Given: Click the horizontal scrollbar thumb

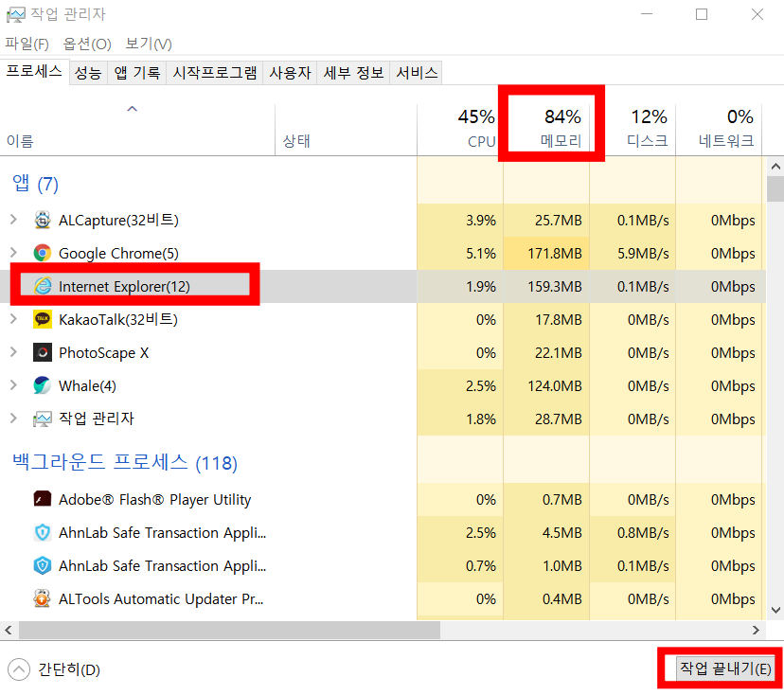Looking at the screenshot, I should [229, 630].
